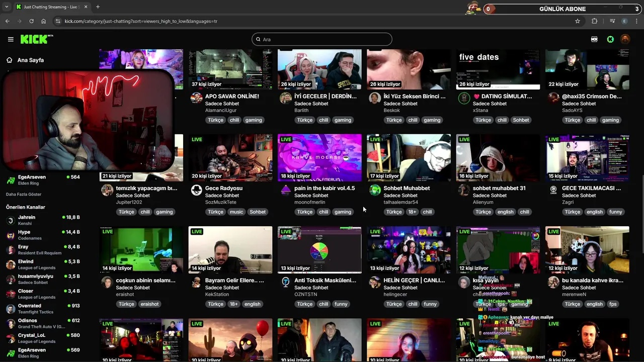Click merenweN channel name

[574, 294]
